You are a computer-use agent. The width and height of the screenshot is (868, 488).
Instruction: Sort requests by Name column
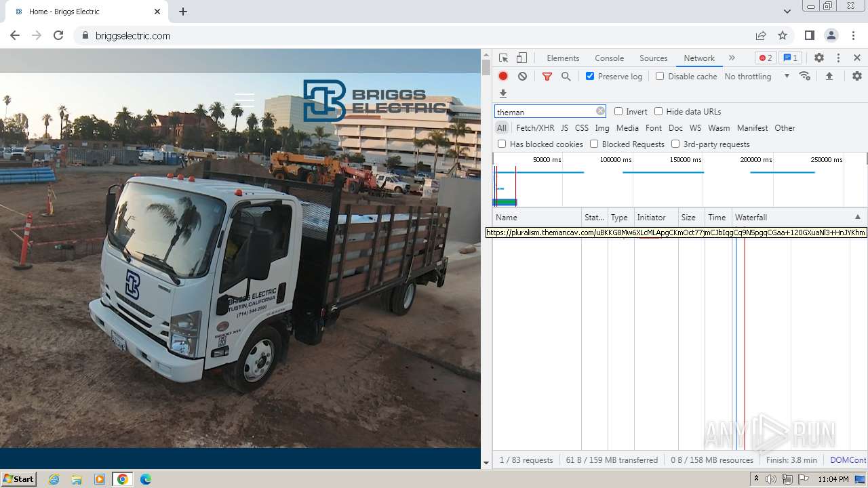[537, 218]
